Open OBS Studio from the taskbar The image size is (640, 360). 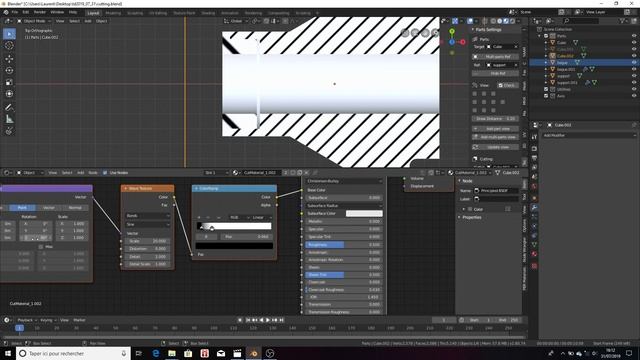270,353
